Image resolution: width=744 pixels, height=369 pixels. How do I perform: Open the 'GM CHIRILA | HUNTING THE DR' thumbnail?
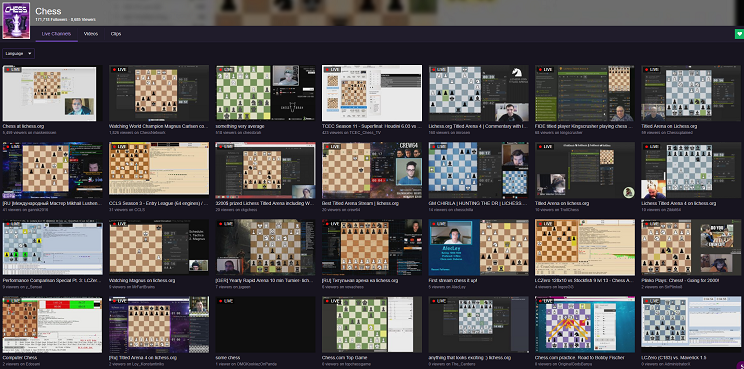click(478, 170)
